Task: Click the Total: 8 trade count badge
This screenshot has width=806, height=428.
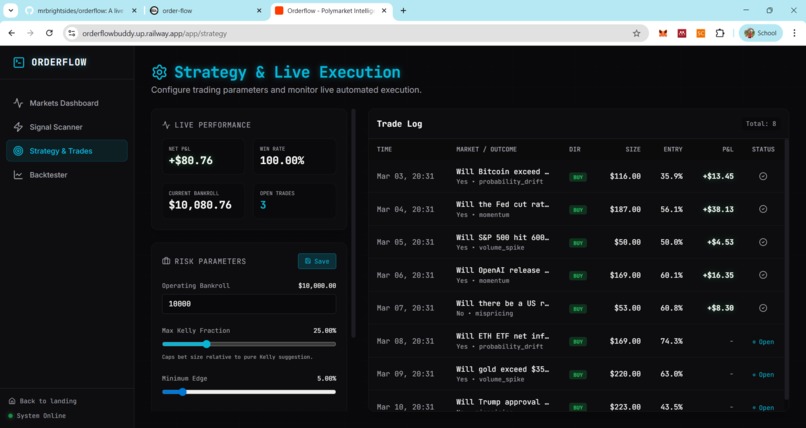Action: 761,124
